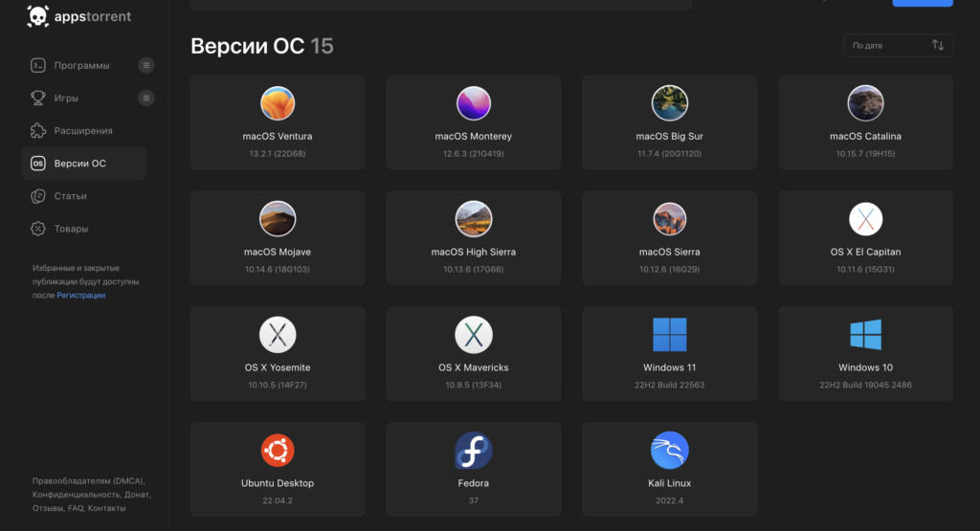This screenshot has width=980, height=531.
Task: Open the macOS Monterey icon
Action: pyautogui.click(x=473, y=103)
